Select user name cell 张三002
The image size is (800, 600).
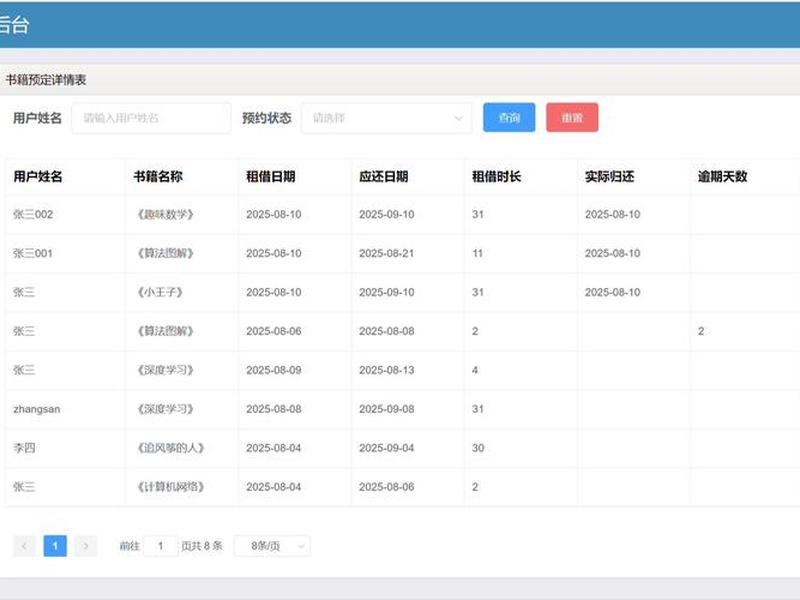[33, 214]
